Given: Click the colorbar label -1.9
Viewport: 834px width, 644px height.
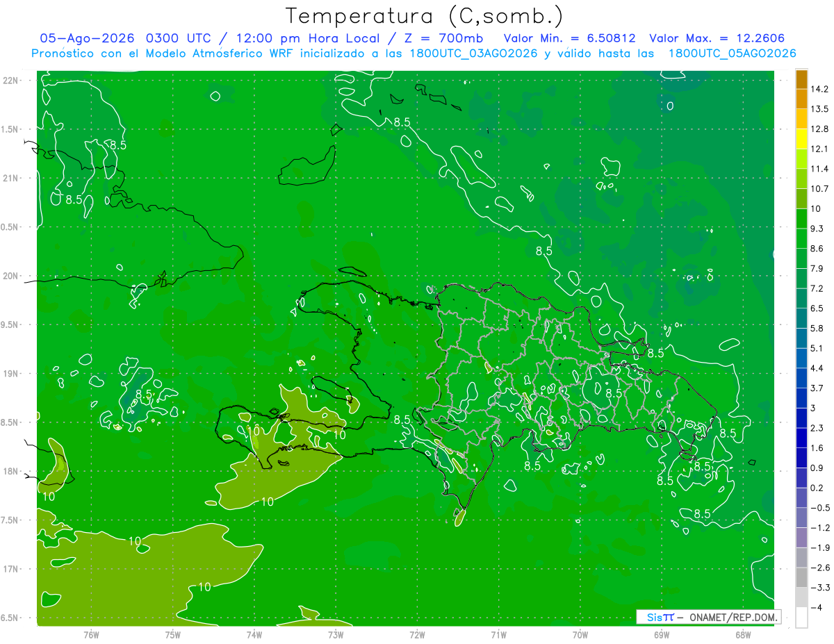Looking at the screenshot, I should (x=820, y=547).
